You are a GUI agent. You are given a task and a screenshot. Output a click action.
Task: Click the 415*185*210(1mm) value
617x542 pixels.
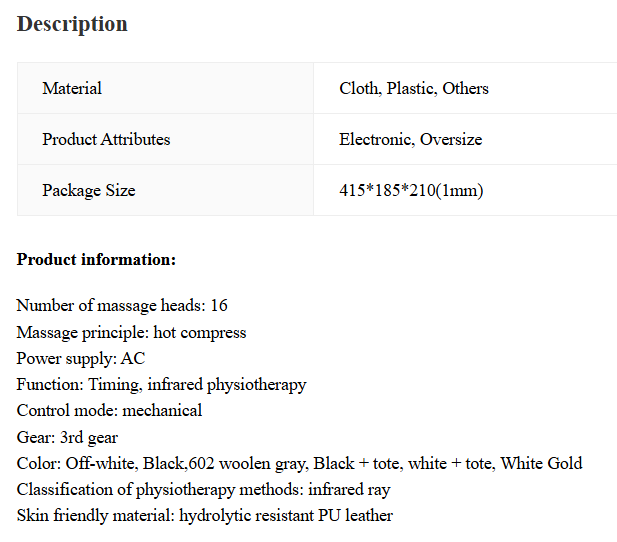(x=411, y=191)
